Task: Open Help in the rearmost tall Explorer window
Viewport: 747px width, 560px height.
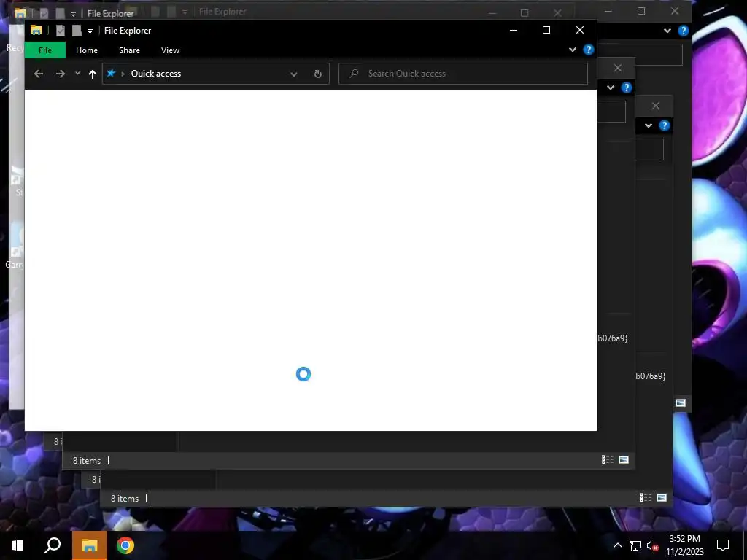Action: (683, 31)
